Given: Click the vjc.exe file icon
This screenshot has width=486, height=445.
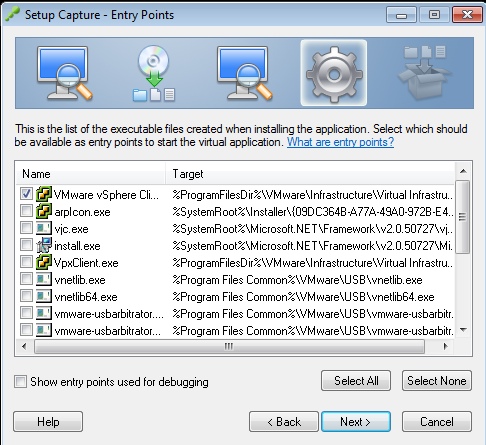Looking at the screenshot, I should tap(44, 228).
